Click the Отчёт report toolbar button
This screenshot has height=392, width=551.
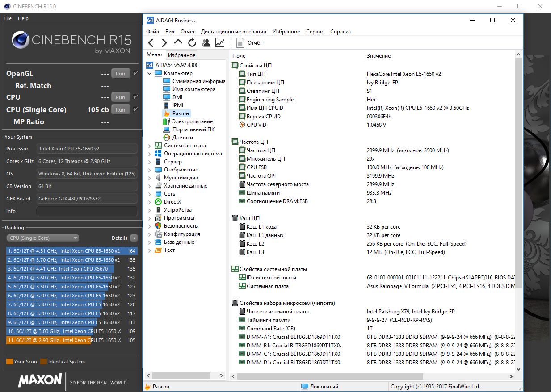pyautogui.click(x=249, y=43)
